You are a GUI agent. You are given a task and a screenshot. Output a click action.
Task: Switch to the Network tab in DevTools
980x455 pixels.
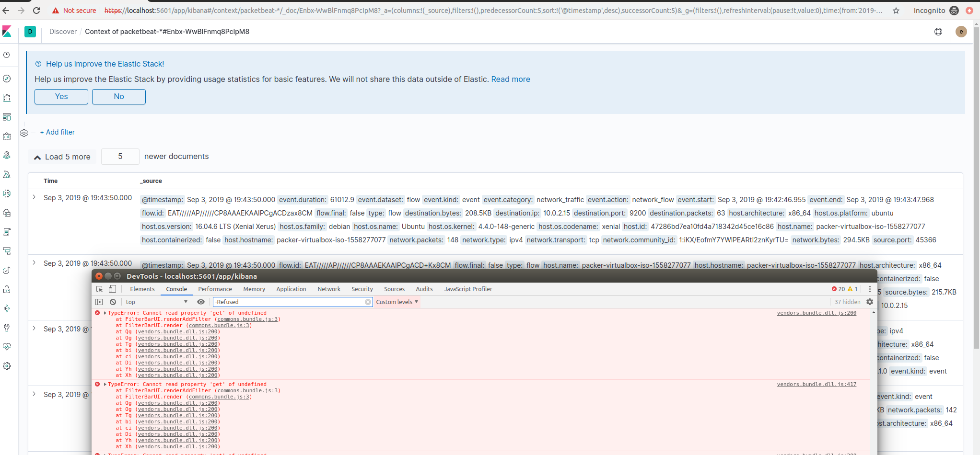click(x=329, y=289)
